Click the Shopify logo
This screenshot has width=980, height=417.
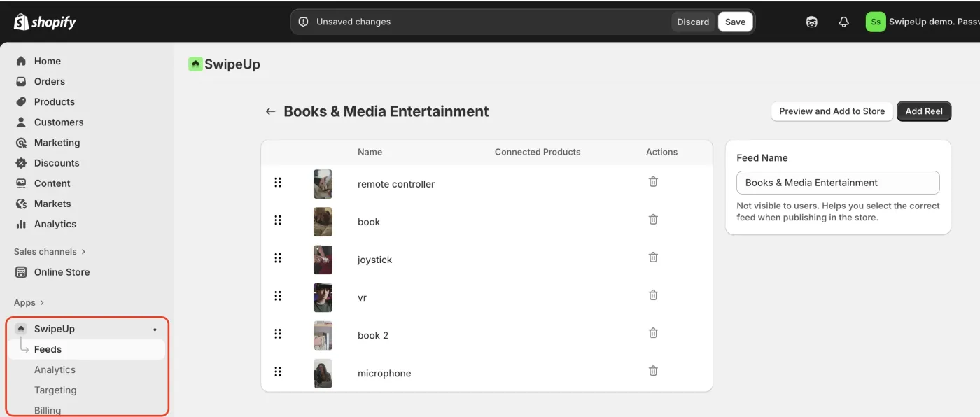click(45, 22)
